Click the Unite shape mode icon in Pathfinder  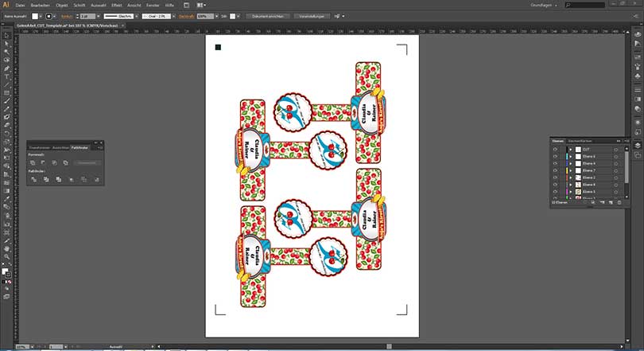pyautogui.click(x=33, y=162)
